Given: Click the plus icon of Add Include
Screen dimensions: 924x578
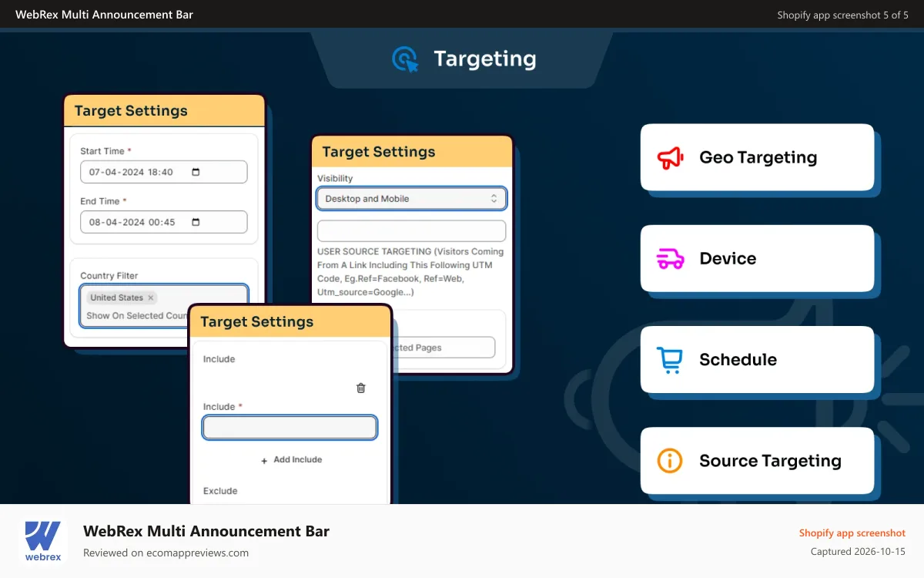Looking at the screenshot, I should click(x=265, y=460).
